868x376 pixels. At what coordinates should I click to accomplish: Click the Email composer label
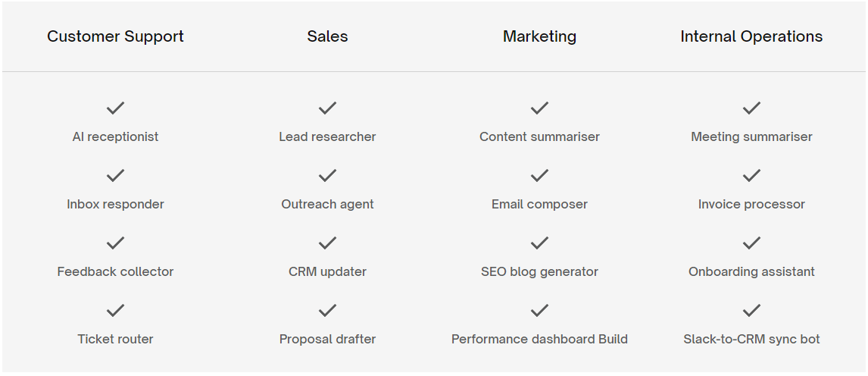pyautogui.click(x=539, y=205)
